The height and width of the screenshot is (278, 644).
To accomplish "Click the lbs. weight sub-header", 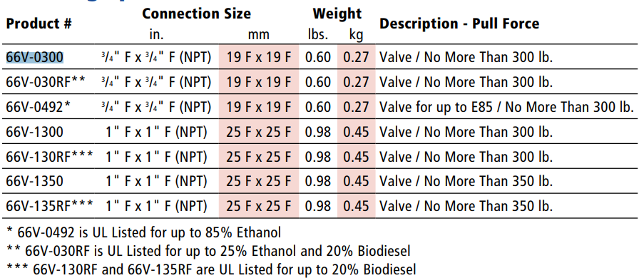I will coord(318,35).
